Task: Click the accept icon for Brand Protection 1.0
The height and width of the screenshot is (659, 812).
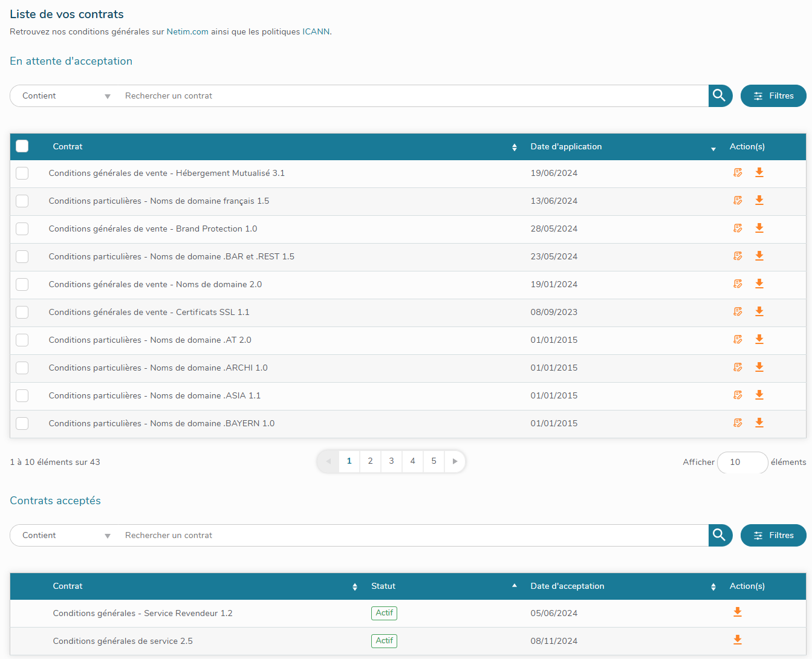Action: 738,228
